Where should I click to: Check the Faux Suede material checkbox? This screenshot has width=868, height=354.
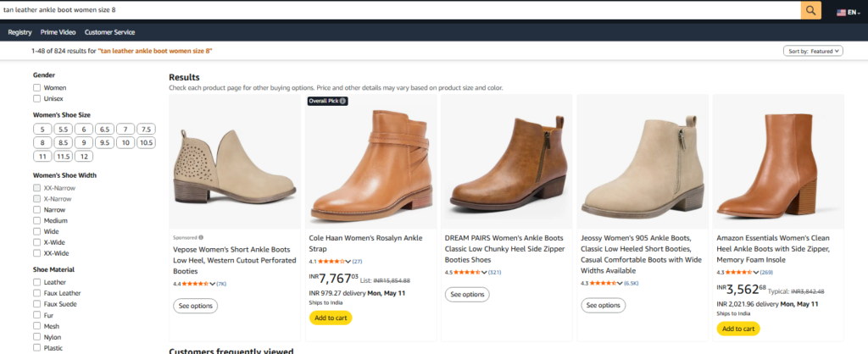click(x=37, y=304)
